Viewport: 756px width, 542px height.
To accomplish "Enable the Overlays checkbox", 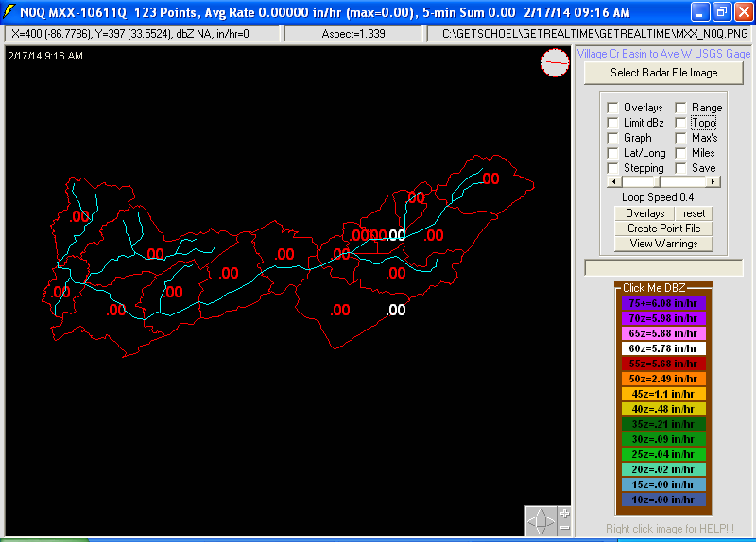I will (x=613, y=108).
